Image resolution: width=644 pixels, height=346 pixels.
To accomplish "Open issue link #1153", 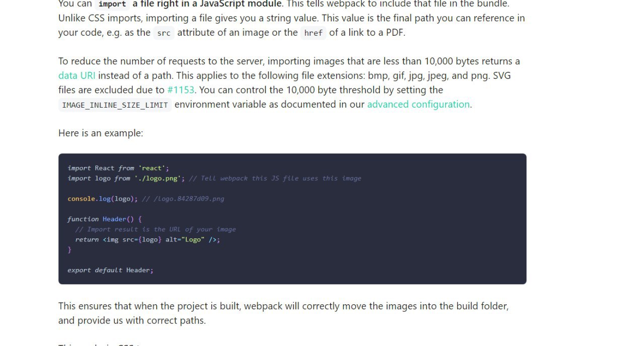I will [181, 90].
